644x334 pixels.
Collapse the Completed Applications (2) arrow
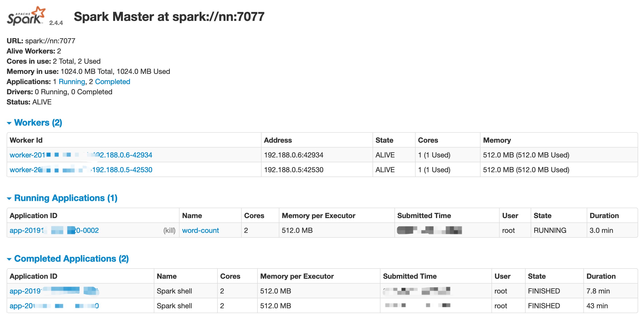[x=9, y=259]
